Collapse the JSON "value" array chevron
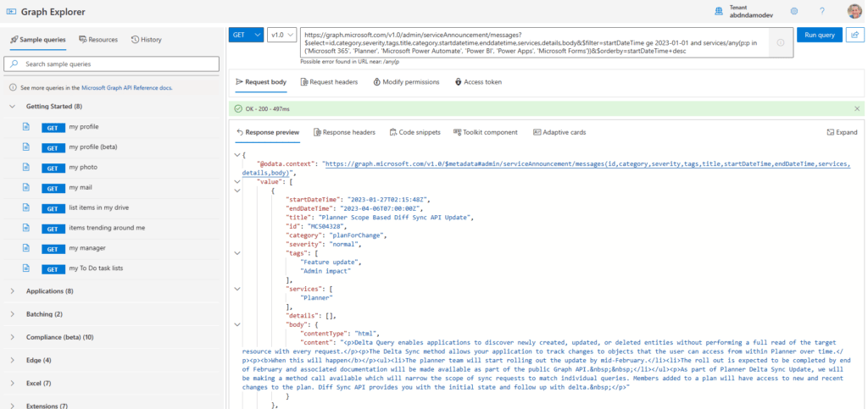868x409 pixels. (x=237, y=181)
